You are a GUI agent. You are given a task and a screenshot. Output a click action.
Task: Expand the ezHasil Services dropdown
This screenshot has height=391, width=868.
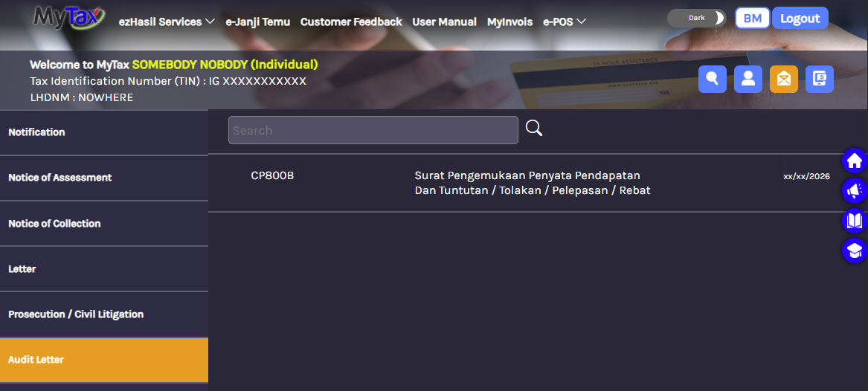pyautogui.click(x=167, y=22)
